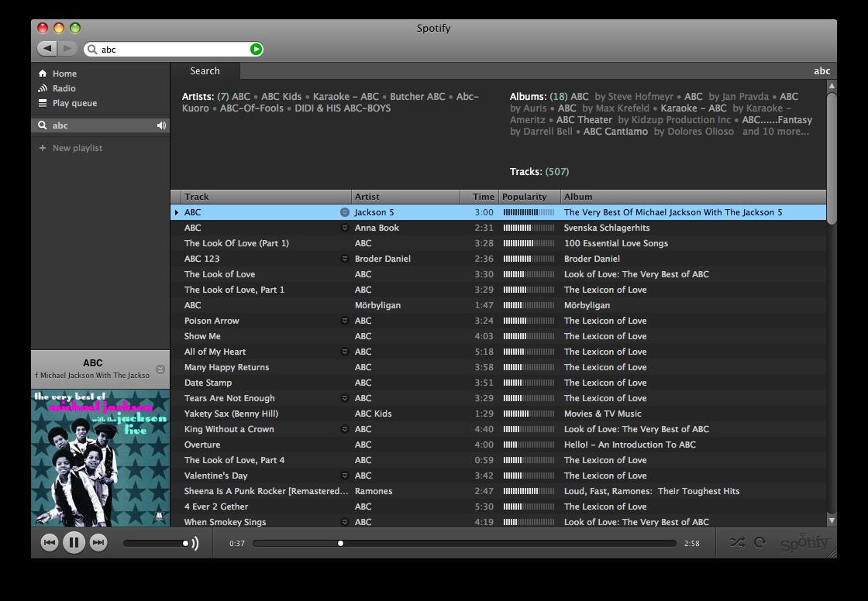Select track 'Show Me'
The height and width of the screenshot is (601, 868).
(202, 336)
